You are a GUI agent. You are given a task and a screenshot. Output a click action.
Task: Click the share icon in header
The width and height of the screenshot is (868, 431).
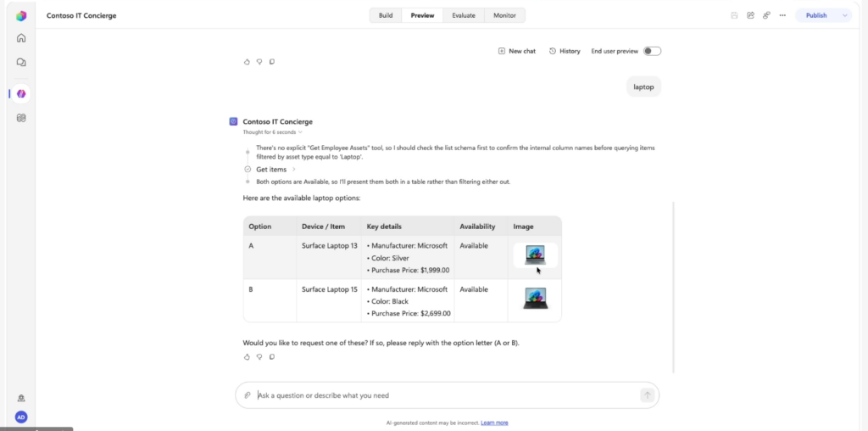tap(750, 15)
